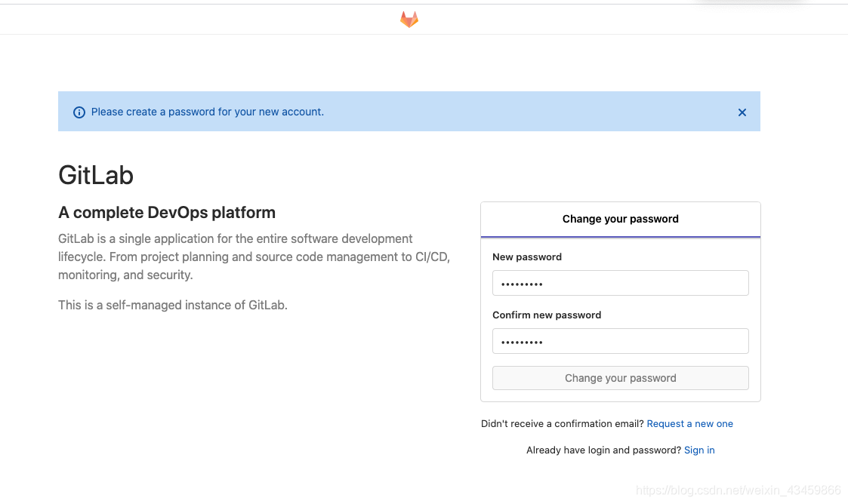Viewport: 848px width, 504px height.
Task: Click 'Already have login and password?' text
Action: click(x=603, y=450)
